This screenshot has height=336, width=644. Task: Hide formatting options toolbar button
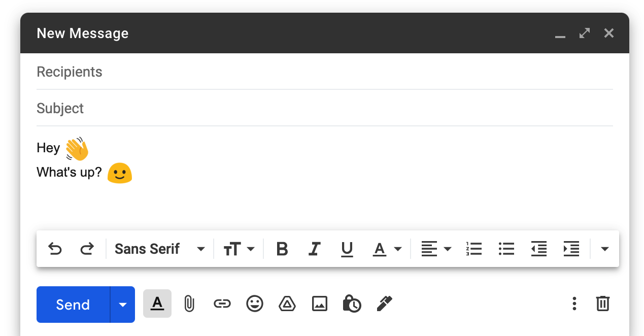point(157,304)
